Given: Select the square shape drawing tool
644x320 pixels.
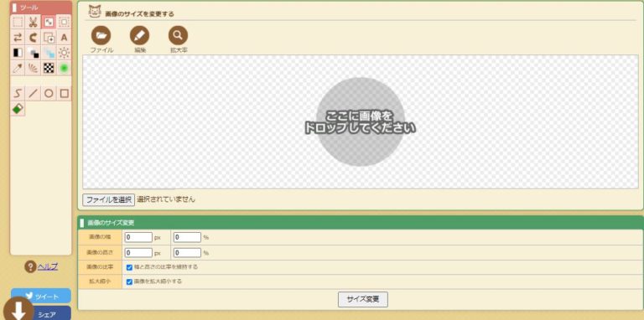Looking at the screenshot, I should (64, 94).
